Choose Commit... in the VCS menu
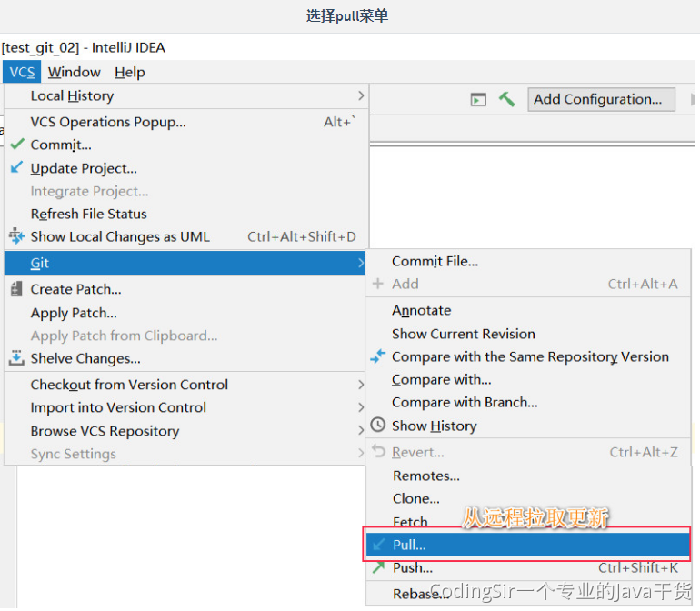 186,145
